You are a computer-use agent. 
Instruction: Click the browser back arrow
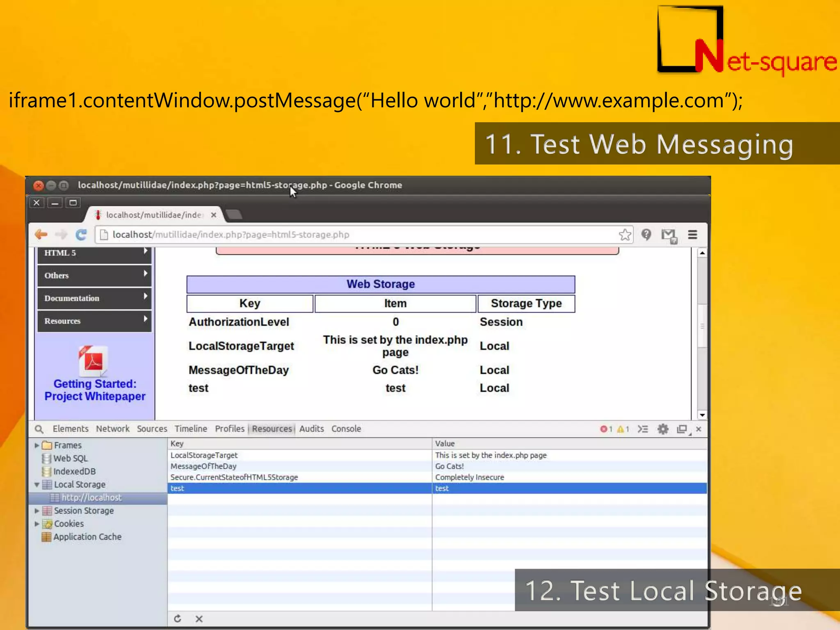click(41, 235)
